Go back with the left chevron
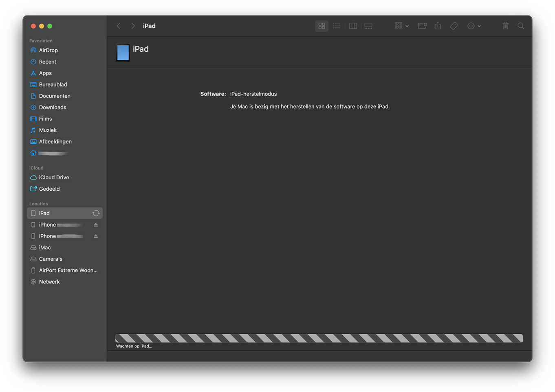Screen dimensions: 555x392 tap(119, 26)
